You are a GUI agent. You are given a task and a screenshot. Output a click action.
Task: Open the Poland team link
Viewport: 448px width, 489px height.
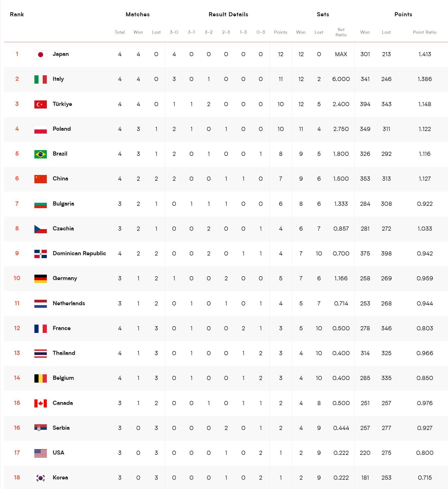62,129
